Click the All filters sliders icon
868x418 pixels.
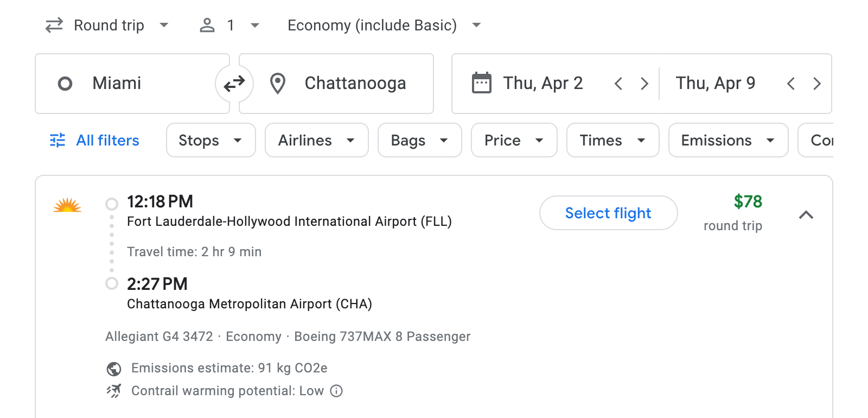(x=57, y=140)
